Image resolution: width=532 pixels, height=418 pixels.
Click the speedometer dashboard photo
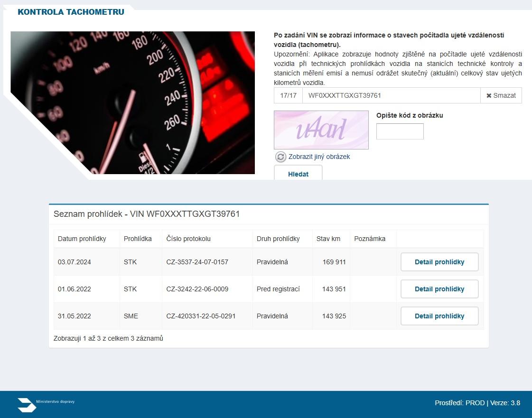tap(133, 102)
